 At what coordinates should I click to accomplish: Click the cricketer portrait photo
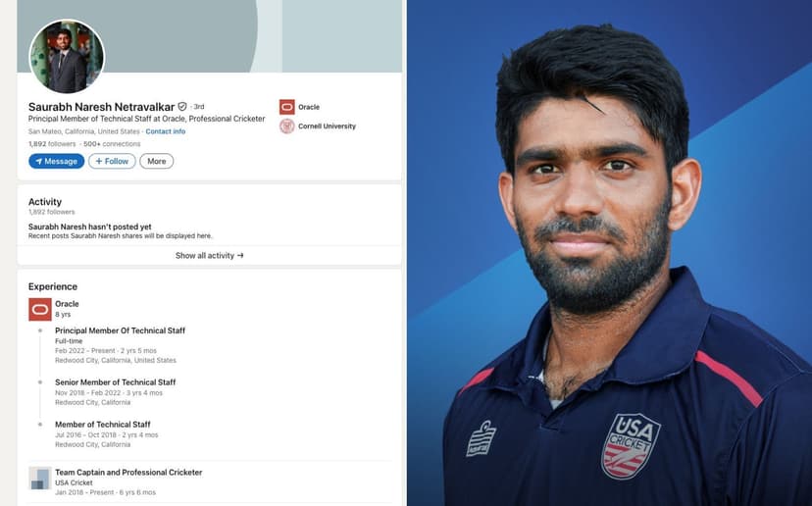(610, 253)
